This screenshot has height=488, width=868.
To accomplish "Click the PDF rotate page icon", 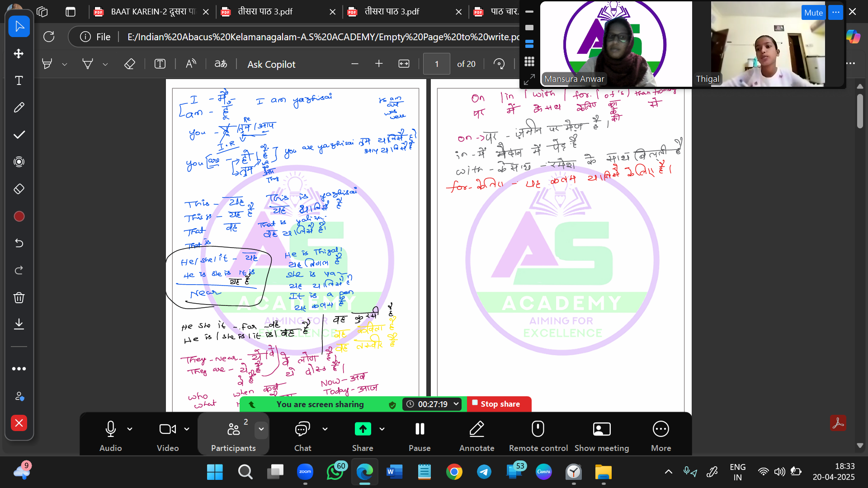I will 499,64.
